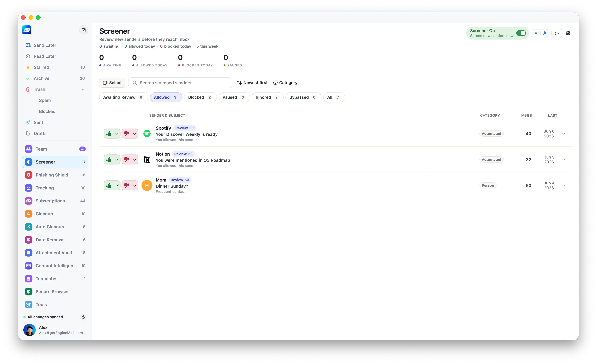Click the Review 50 badge for Mom
The width and height of the screenshot is (597, 364).
pos(180,180)
